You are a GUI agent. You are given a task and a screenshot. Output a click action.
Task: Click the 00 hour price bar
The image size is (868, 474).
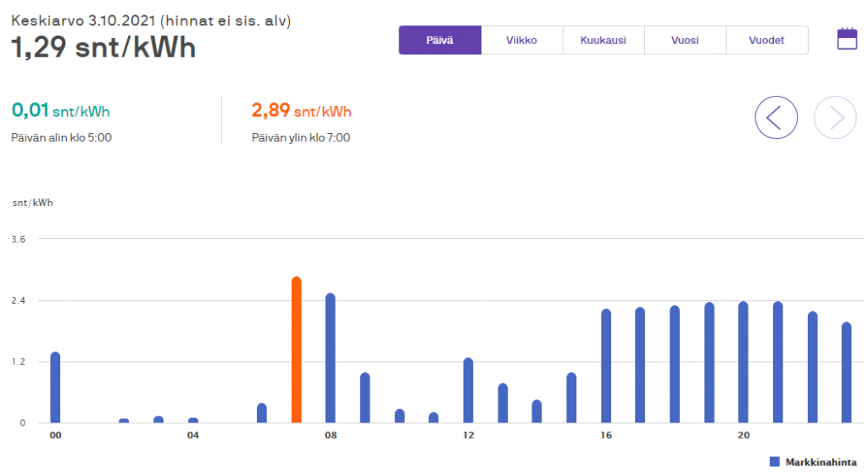coord(55,388)
